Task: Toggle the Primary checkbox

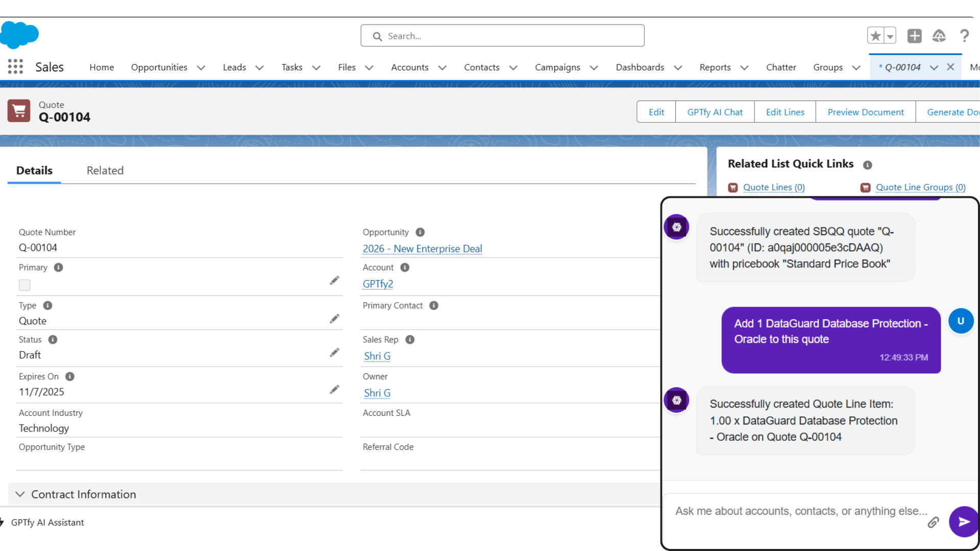Action: click(24, 285)
